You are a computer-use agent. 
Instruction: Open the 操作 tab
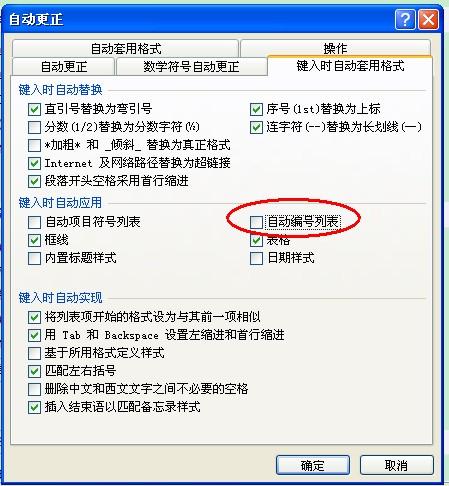(335, 49)
